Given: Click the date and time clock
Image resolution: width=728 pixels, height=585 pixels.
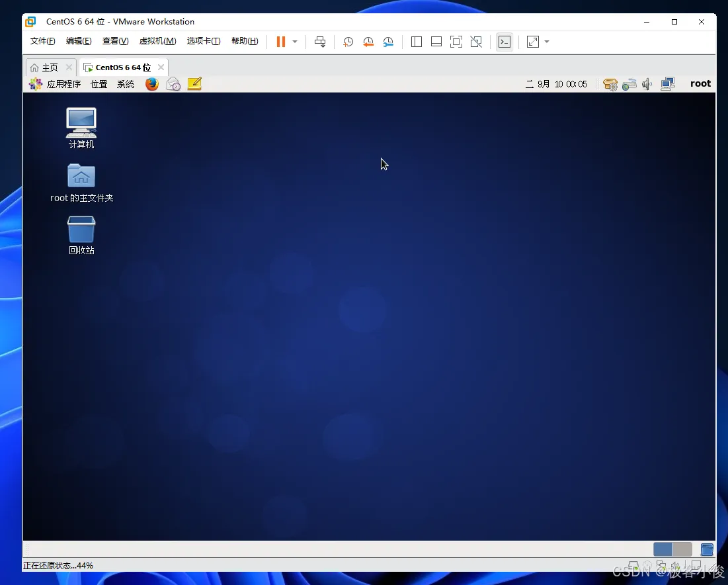Looking at the screenshot, I should click(x=556, y=84).
